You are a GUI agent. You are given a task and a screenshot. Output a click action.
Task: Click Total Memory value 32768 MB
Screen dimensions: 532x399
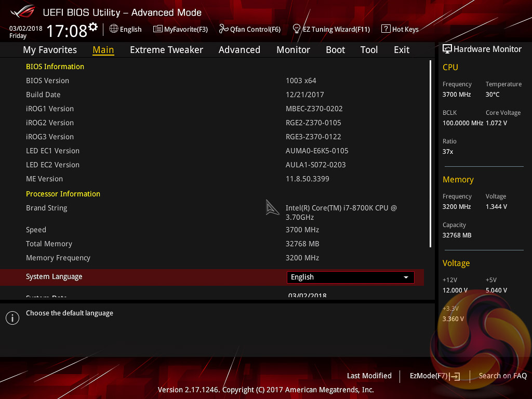(302, 244)
